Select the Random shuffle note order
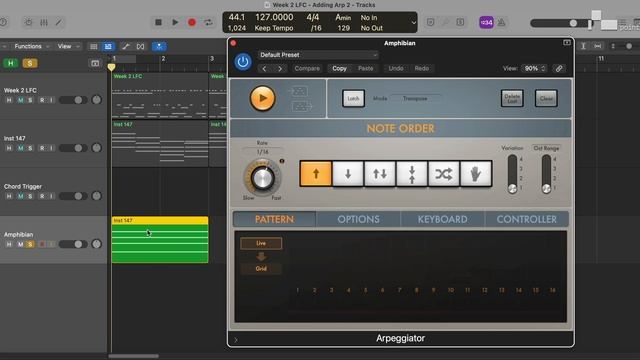640x360 pixels. coord(444,174)
